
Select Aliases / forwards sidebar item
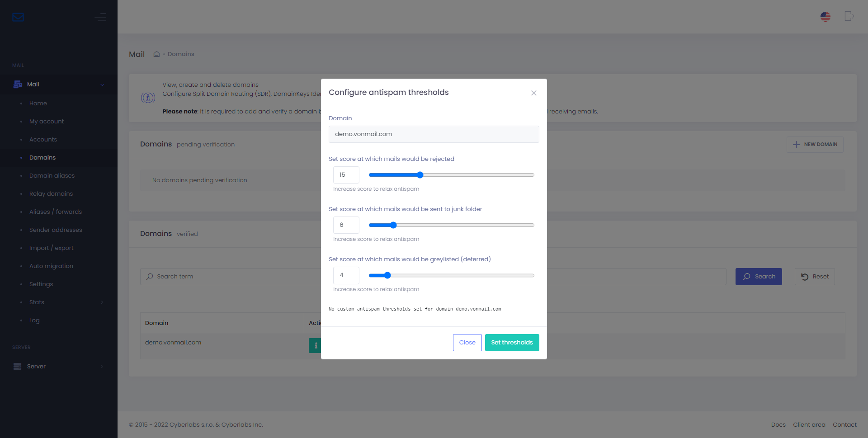coord(56,212)
